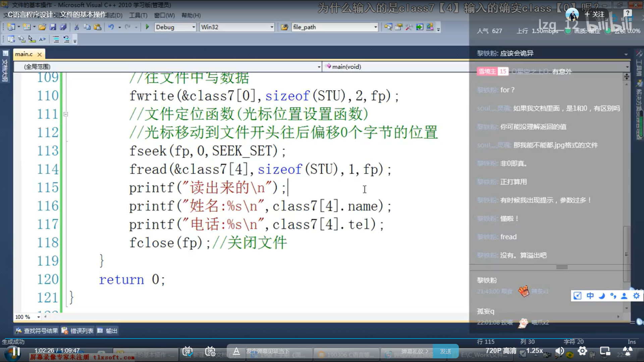The image size is (644, 362).
Task: Click the Paste clipboard icon
Action: point(98,27)
